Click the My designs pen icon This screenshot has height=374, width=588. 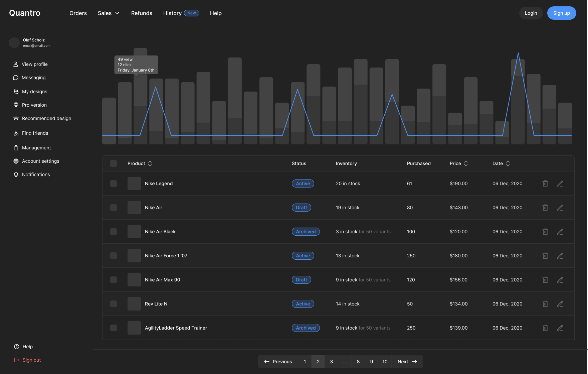[16, 92]
